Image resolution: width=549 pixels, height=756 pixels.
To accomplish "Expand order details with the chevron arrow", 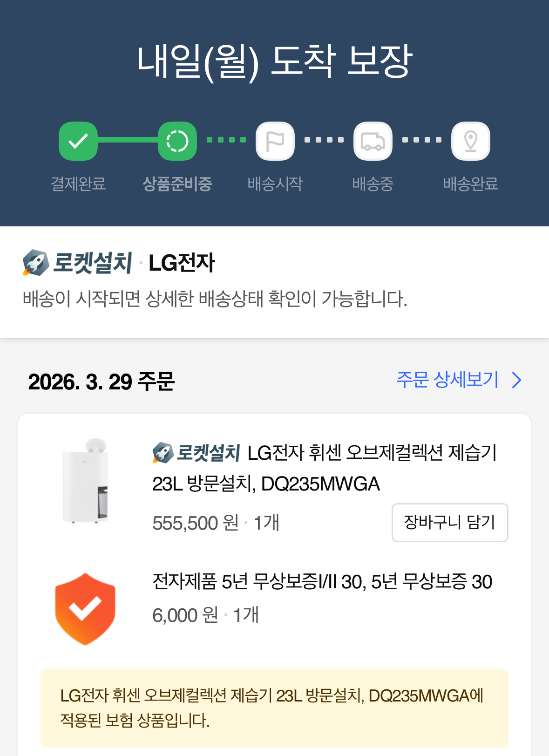I will point(516,380).
